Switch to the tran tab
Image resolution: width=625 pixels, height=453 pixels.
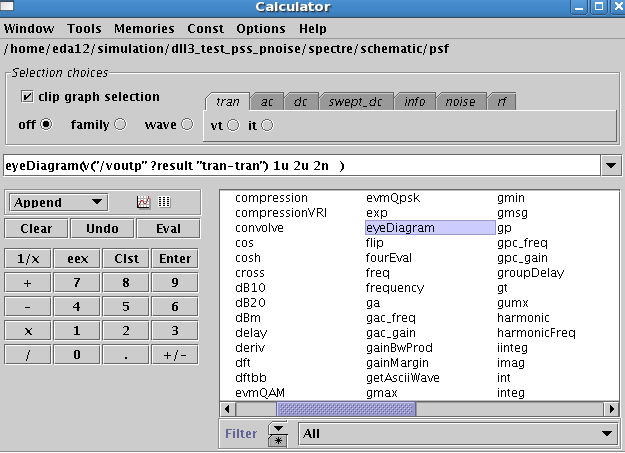click(228, 102)
